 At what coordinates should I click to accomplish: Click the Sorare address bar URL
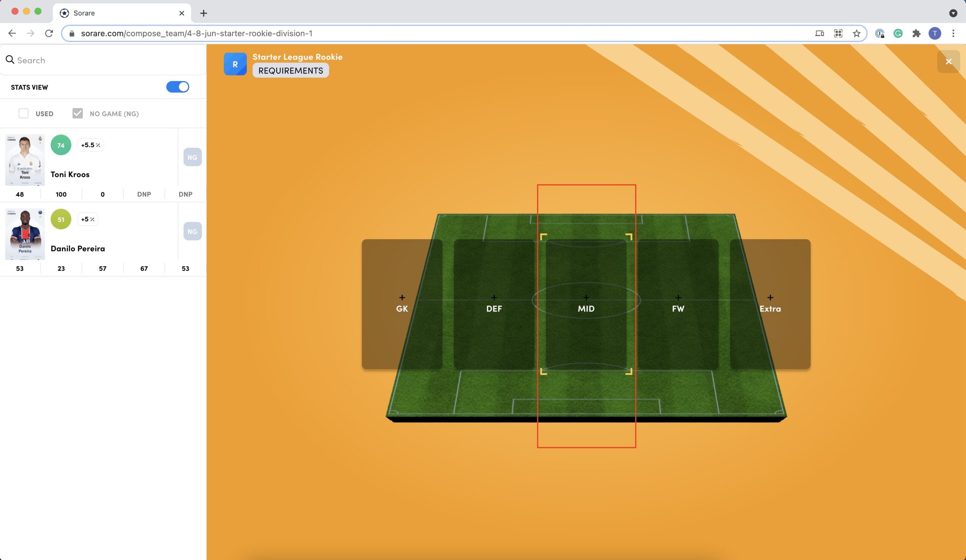197,33
